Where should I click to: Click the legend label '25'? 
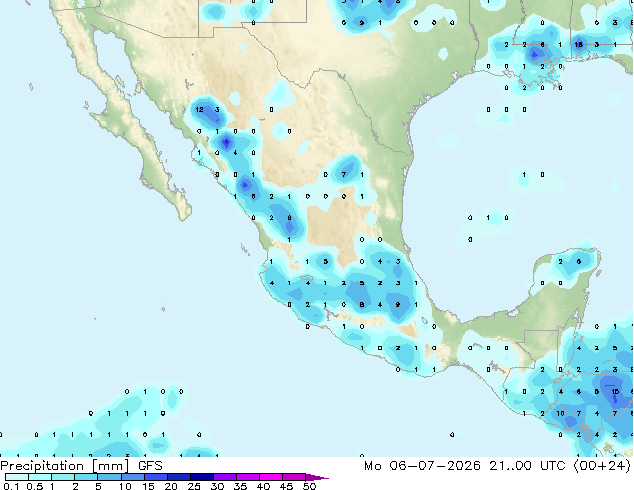point(194,486)
